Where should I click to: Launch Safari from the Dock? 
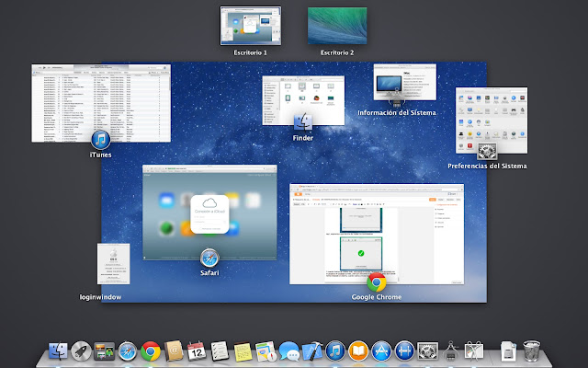128,351
